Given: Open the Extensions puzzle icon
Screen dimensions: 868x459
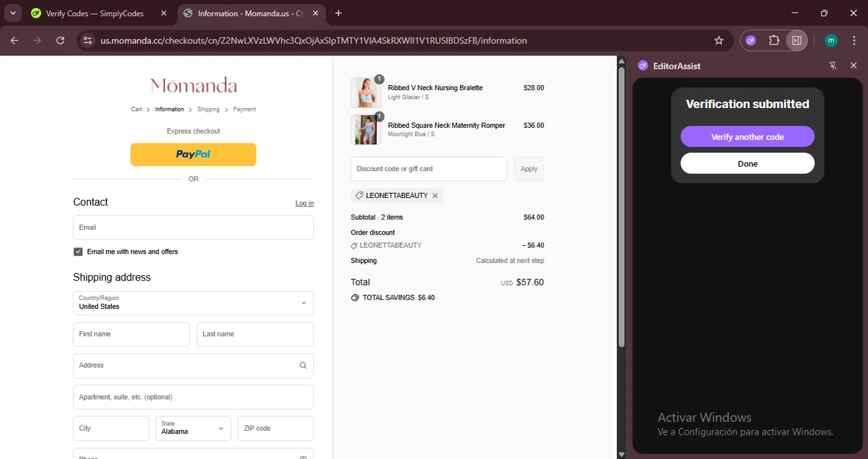Looking at the screenshot, I should pos(774,40).
